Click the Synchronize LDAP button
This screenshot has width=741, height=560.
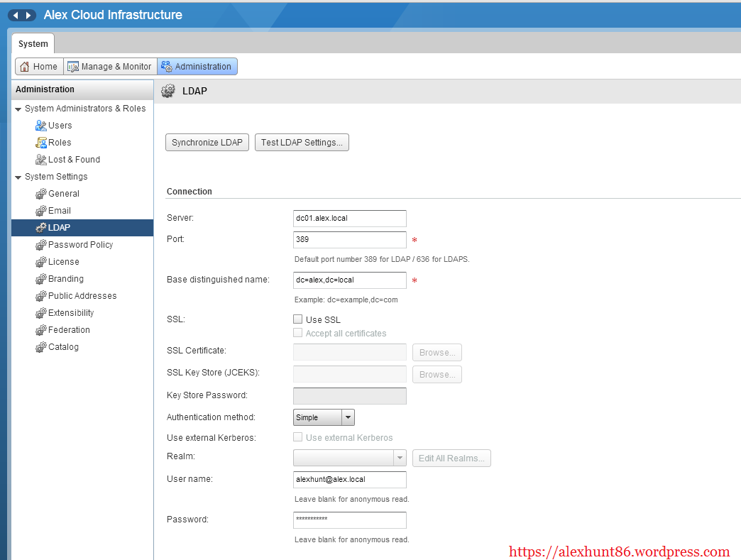click(207, 143)
